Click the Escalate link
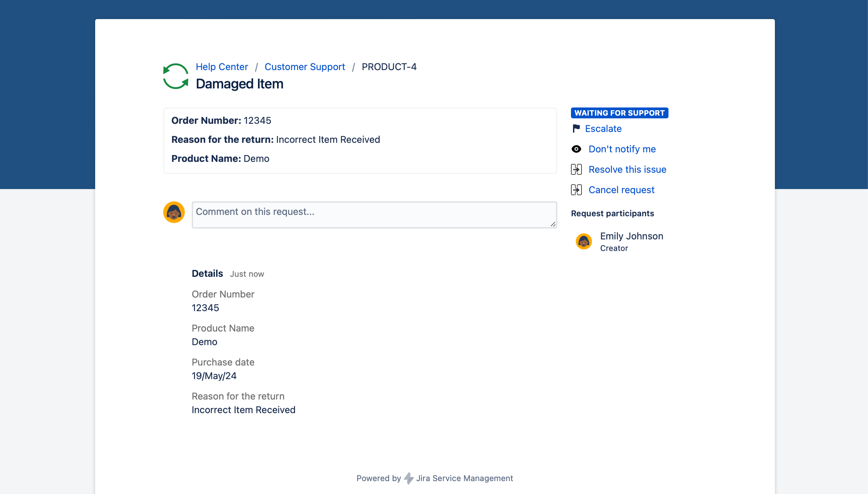868x494 pixels. [x=603, y=129]
